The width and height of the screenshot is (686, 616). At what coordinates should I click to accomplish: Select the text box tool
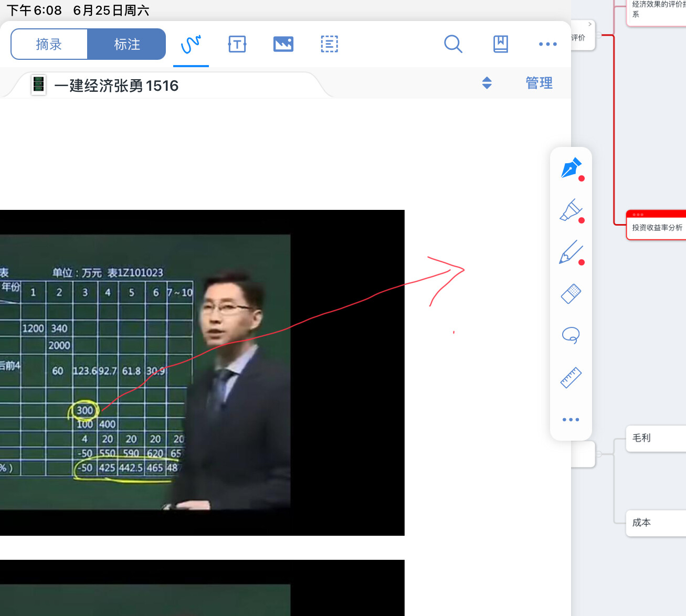pyautogui.click(x=237, y=44)
